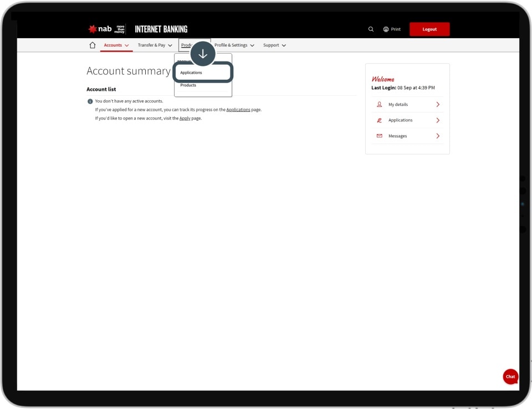Expand the Accounts dropdown menu
This screenshot has width=532, height=410.
[x=116, y=45]
